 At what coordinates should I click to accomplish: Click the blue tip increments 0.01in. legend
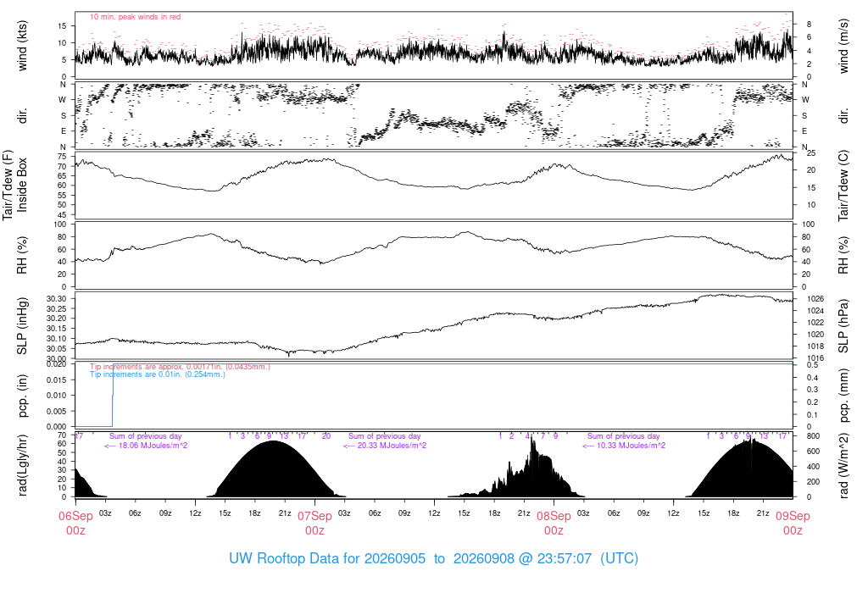coord(158,374)
